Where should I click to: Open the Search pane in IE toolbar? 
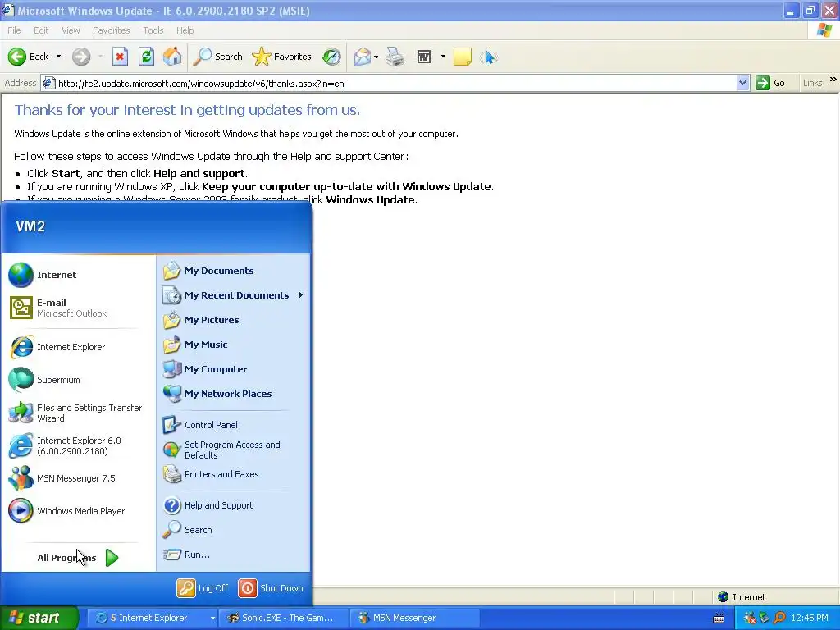[x=217, y=57]
